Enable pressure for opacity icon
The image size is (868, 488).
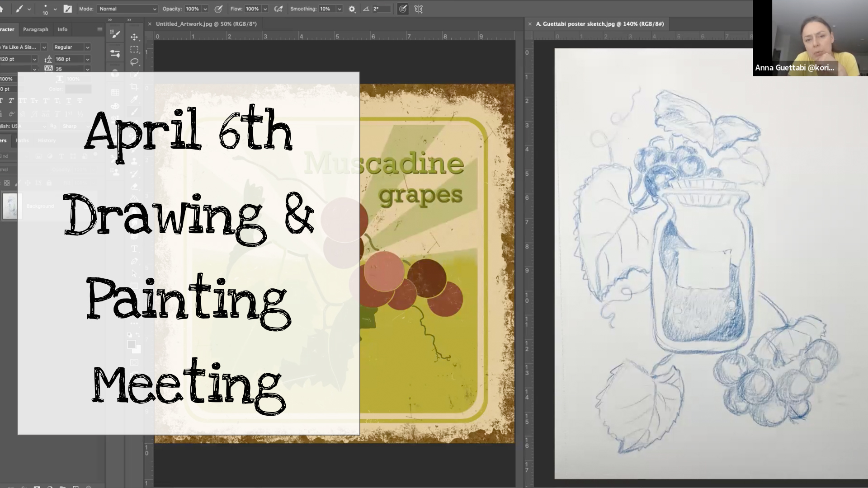[x=218, y=9]
